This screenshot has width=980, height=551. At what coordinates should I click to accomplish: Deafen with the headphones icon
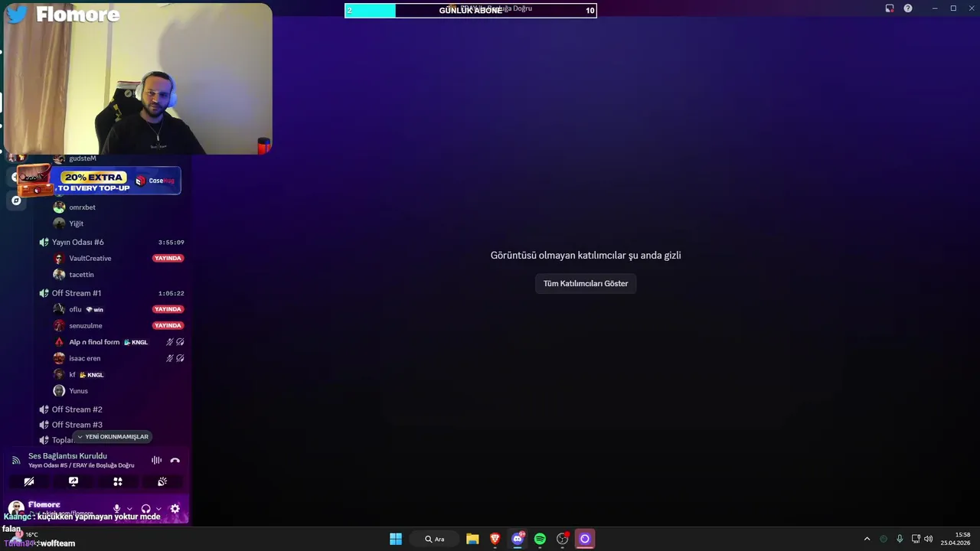pyautogui.click(x=146, y=508)
